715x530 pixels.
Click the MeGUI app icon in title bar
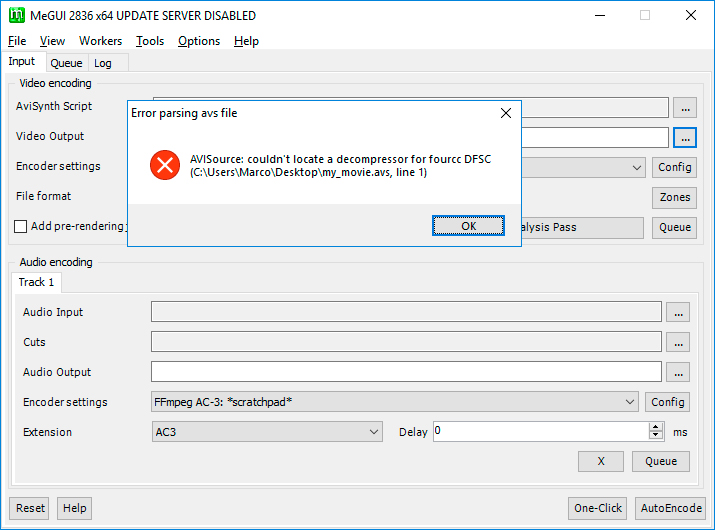tap(16, 15)
